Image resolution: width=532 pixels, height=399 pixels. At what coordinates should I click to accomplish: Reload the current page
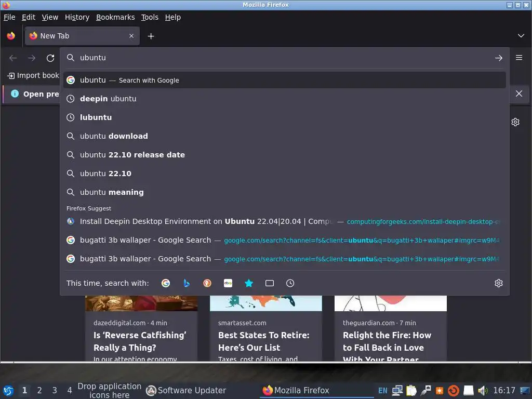click(50, 58)
